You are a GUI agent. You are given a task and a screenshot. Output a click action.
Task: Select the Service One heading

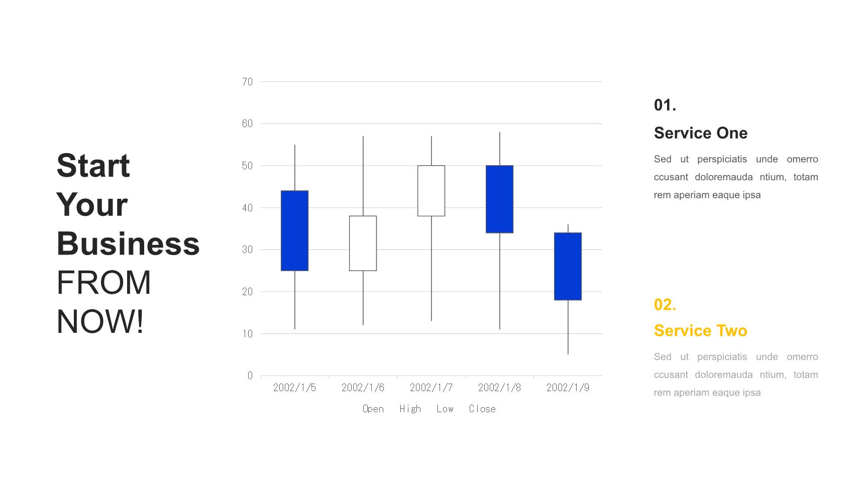tap(700, 133)
